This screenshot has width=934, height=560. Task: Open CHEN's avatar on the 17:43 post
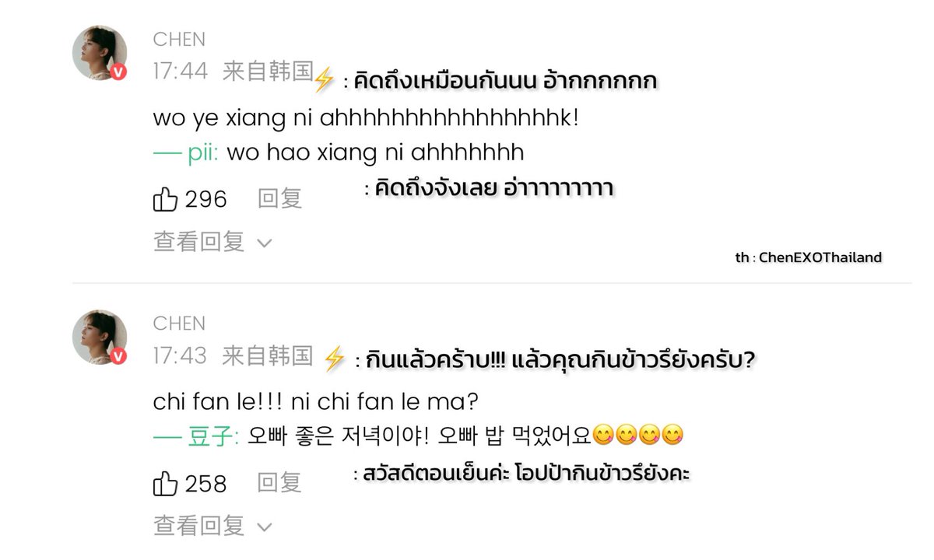(100, 338)
